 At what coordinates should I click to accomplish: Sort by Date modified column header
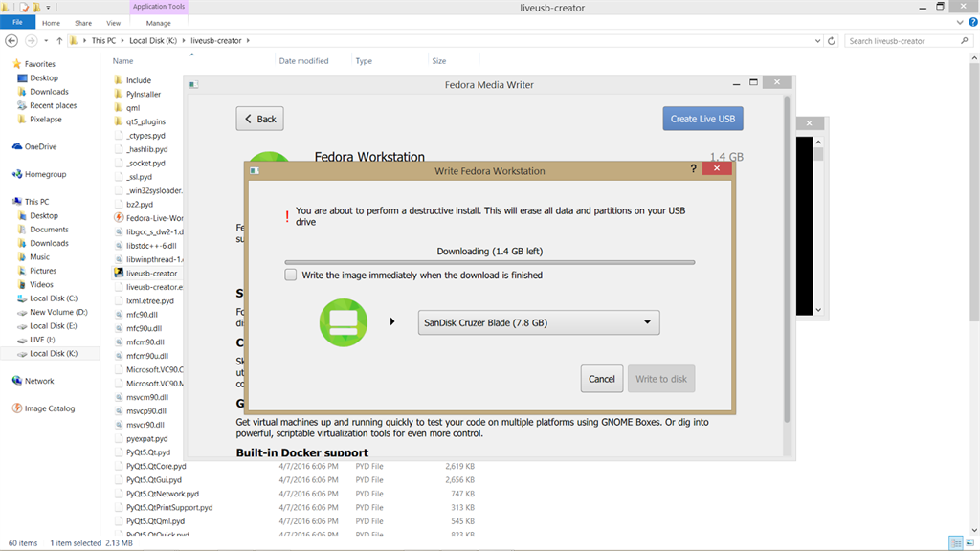point(303,60)
